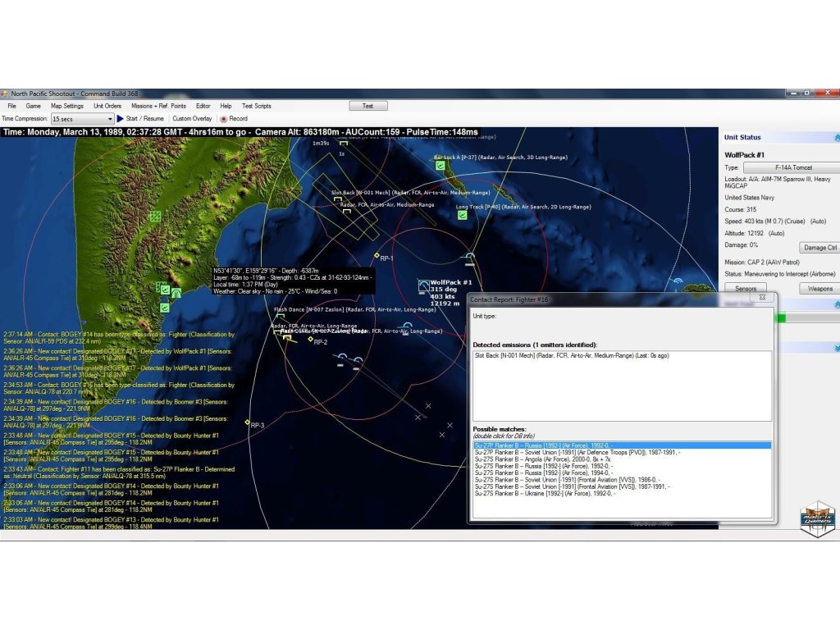This screenshot has width=840, height=630.
Task: Click the Test button
Action: [368, 106]
